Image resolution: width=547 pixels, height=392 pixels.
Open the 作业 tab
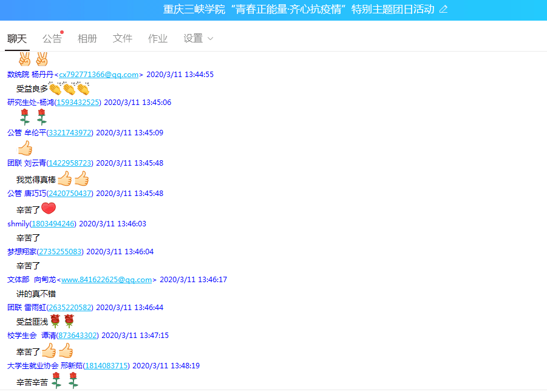(x=157, y=38)
